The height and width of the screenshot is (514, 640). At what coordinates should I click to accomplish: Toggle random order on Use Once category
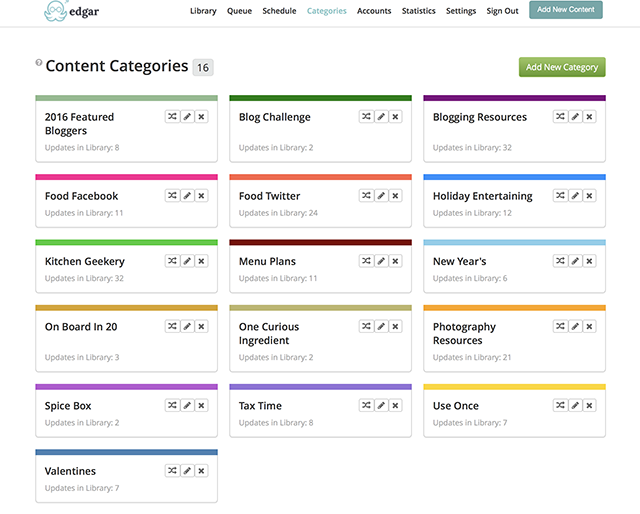561,406
